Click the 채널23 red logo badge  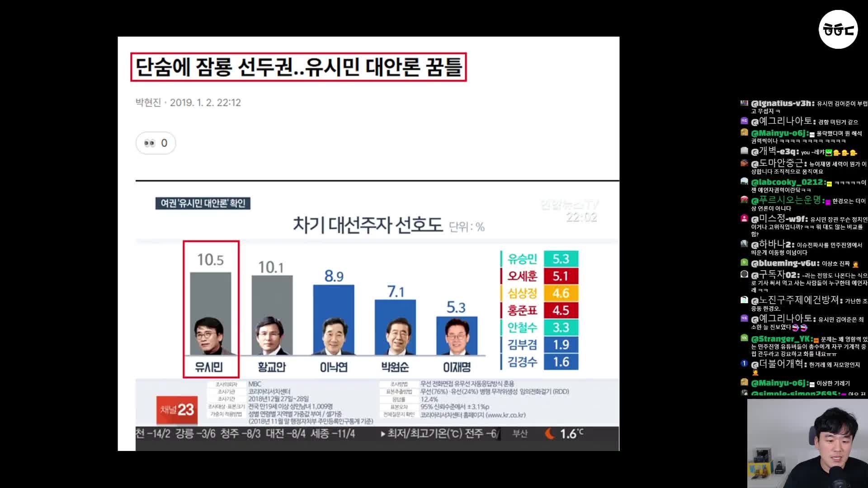(177, 410)
